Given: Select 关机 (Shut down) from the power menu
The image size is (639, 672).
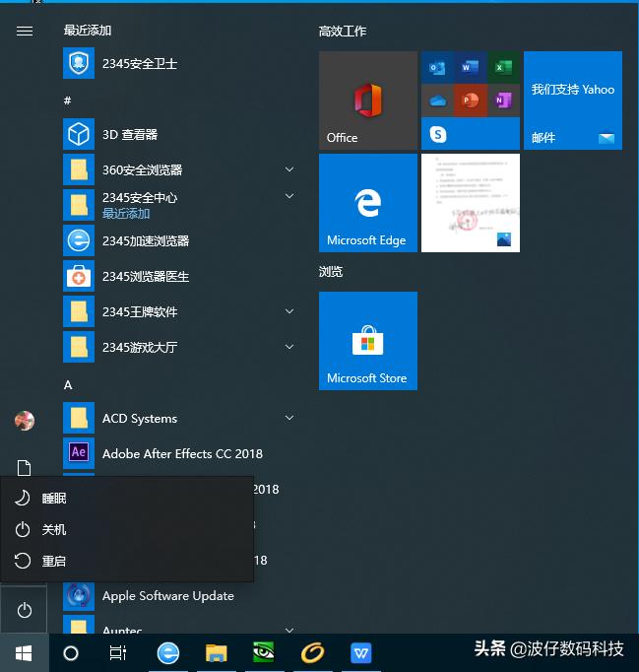Looking at the screenshot, I should click(127, 529).
